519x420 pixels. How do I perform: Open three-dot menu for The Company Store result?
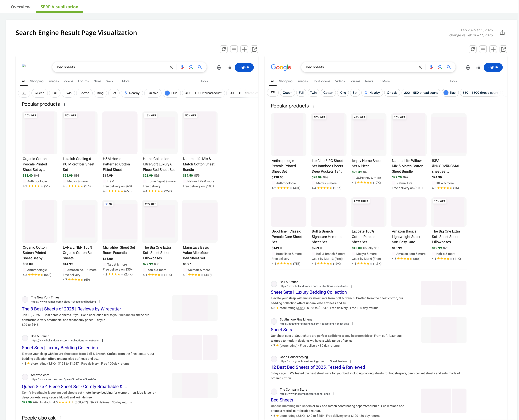333,394
